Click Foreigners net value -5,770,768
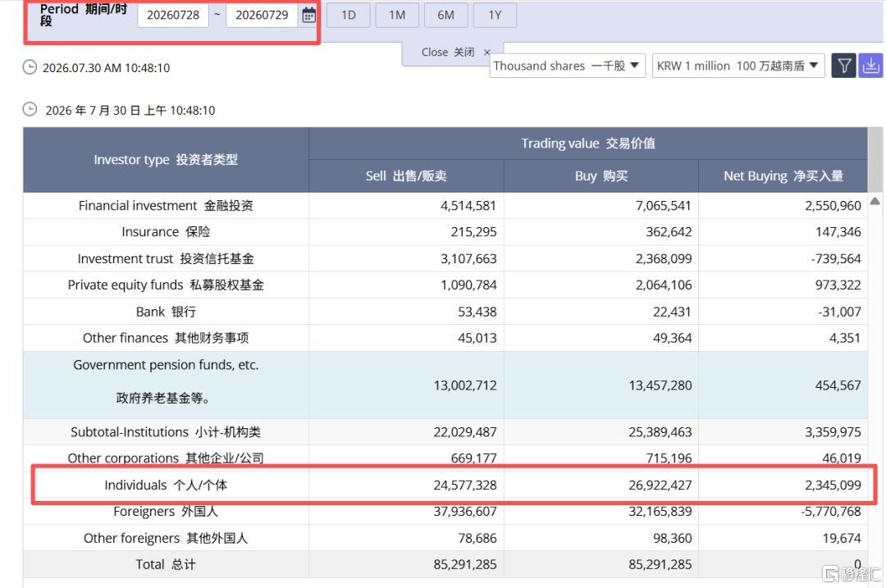 click(x=830, y=512)
